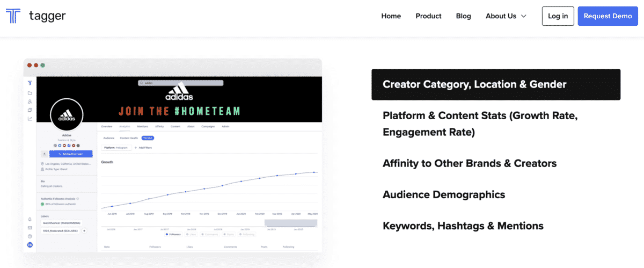The height and width of the screenshot is (268, 644).
Task: Toggle the Likes series in chart legend
Action: pos(192,234)
